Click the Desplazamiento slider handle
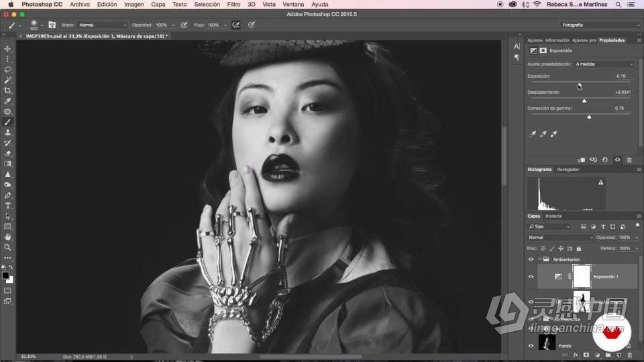Screen dimensions: 644x362 point(584,101)
